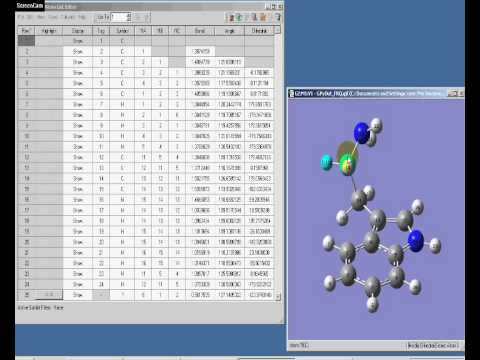Click the Bond column header

(200, 31)
